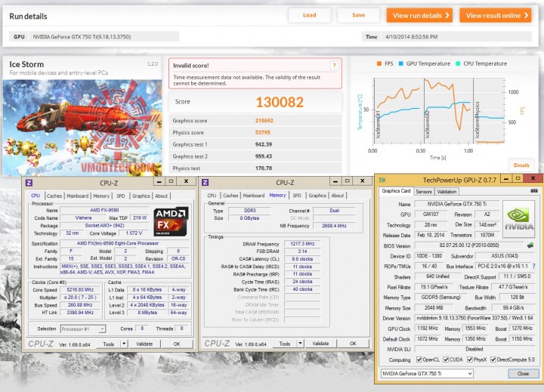Click the DRAM Frequency value 1217.3 MHz
The width and height of the screenshot is (544, 392).
click(302, 243)
